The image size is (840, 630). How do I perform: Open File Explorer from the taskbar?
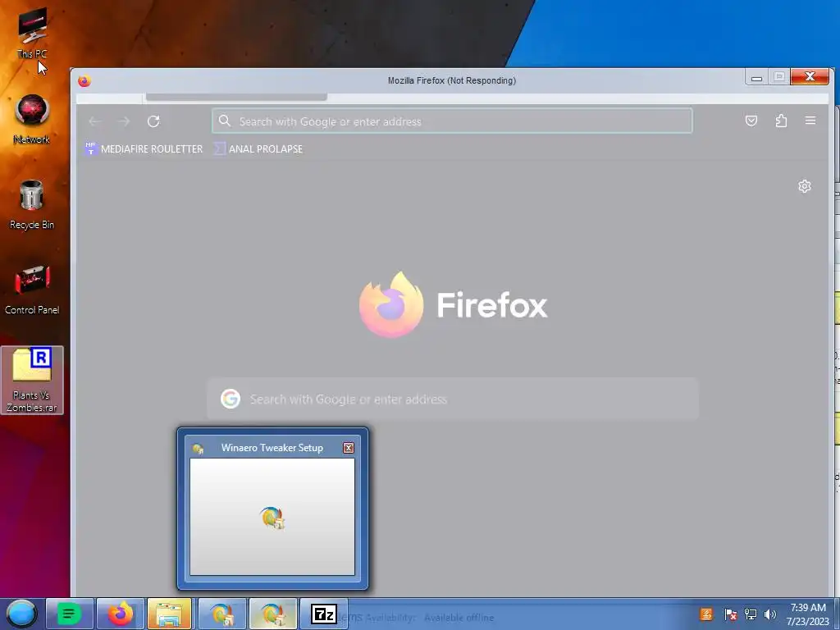click(170, 614)
